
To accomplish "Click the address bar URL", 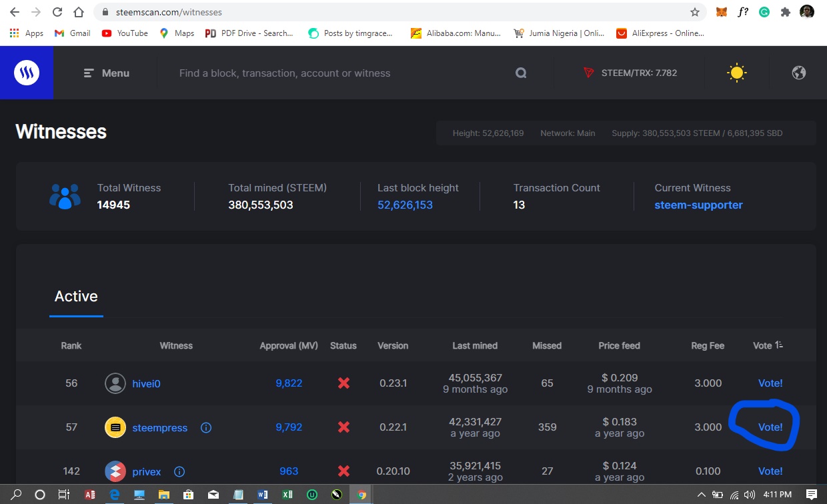I will pos(167,12).
